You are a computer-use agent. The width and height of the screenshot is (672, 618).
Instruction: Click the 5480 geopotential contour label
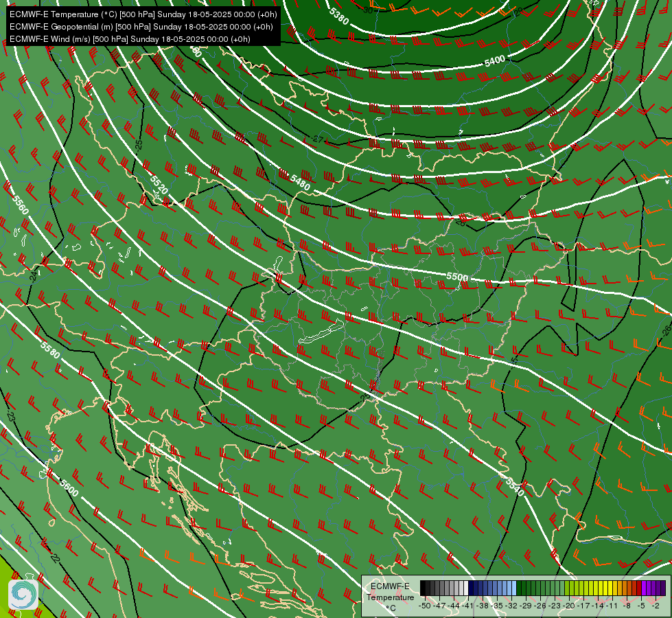[300, 182]
